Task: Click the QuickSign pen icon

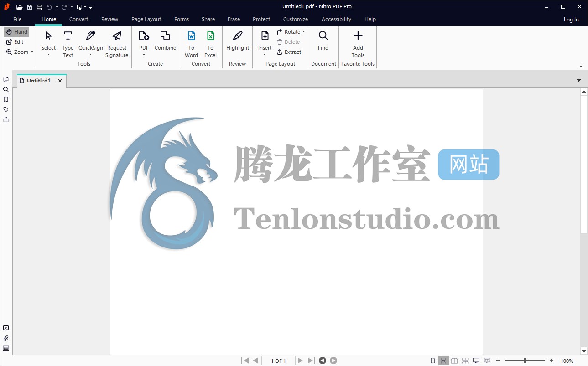Action: [91, 36]
